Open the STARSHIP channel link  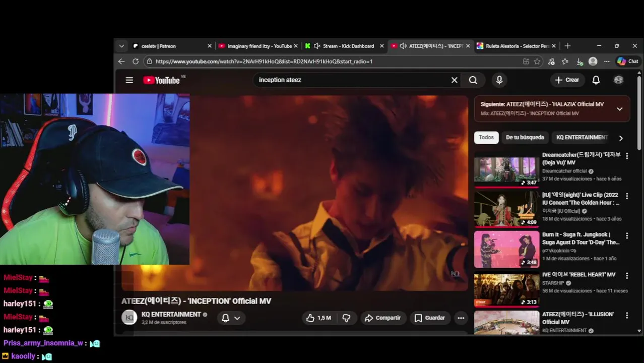coord(553,283)
